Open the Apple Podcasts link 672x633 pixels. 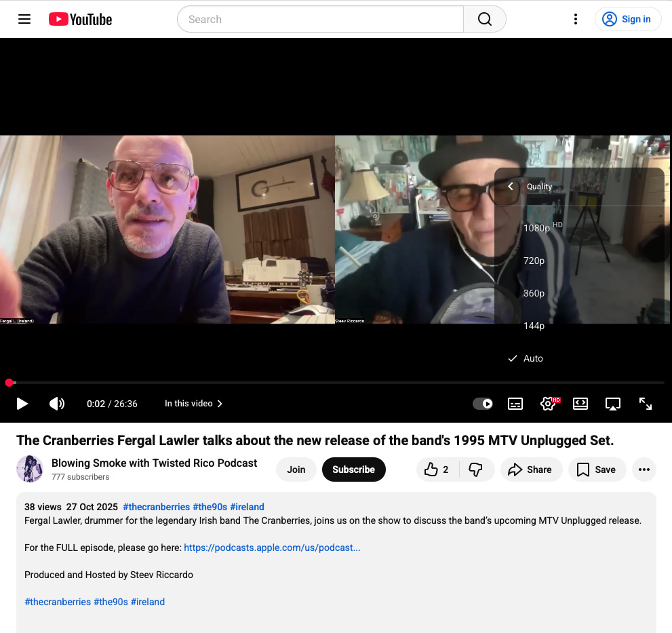point(272,548)
